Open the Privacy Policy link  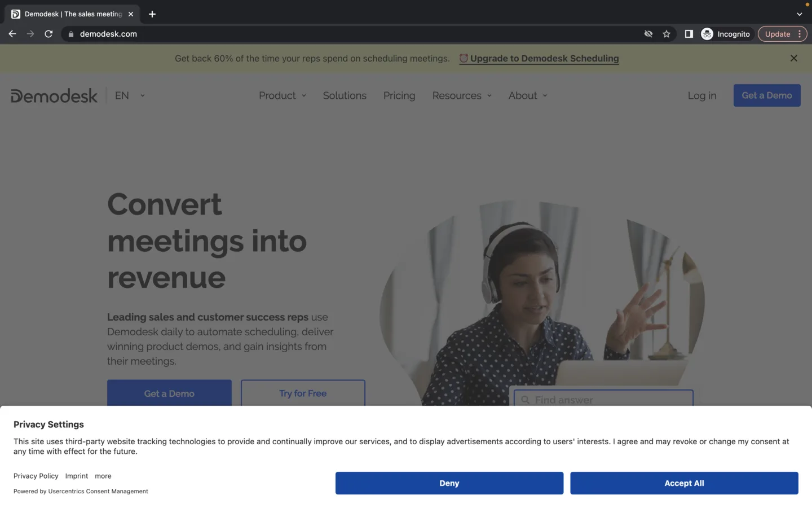pyautogui.click(x=36, y=476)
